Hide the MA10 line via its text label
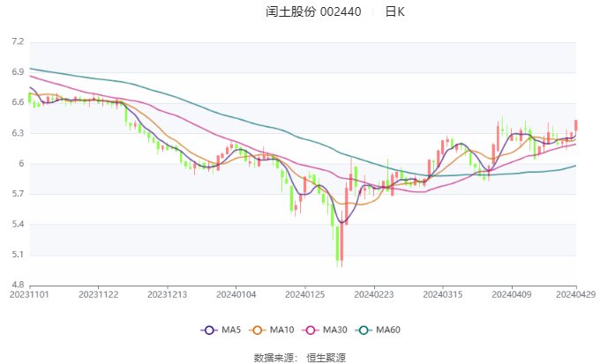 282,331
